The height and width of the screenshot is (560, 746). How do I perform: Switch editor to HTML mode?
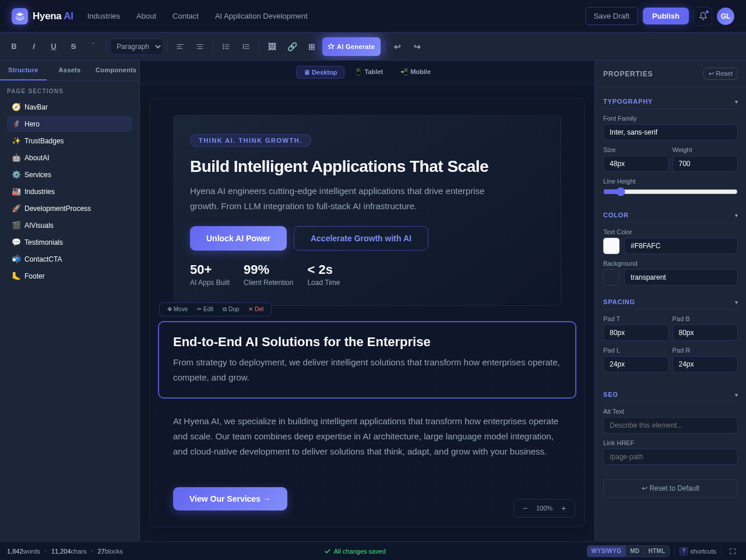657,551
